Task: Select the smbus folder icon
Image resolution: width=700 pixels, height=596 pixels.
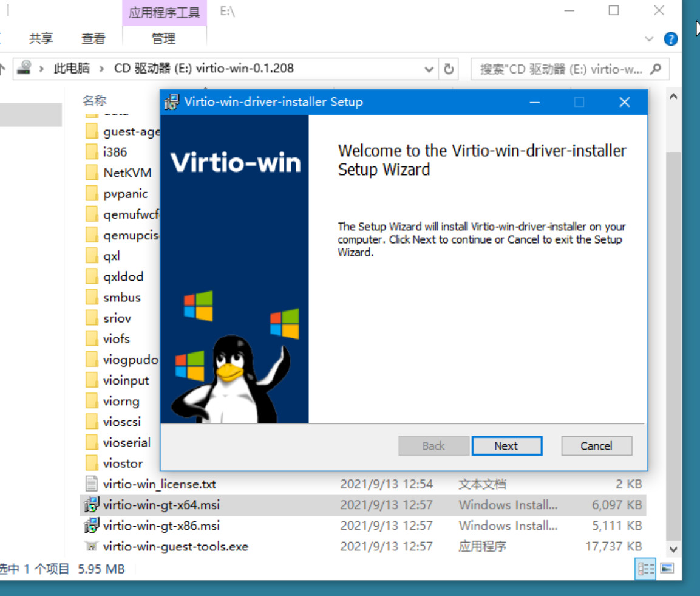Action: tap(92, 297)
